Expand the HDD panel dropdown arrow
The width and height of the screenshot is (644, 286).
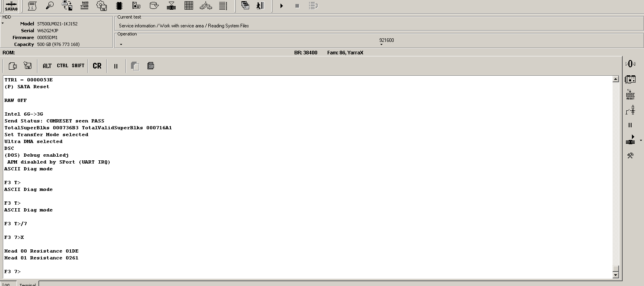coord(2,23)
